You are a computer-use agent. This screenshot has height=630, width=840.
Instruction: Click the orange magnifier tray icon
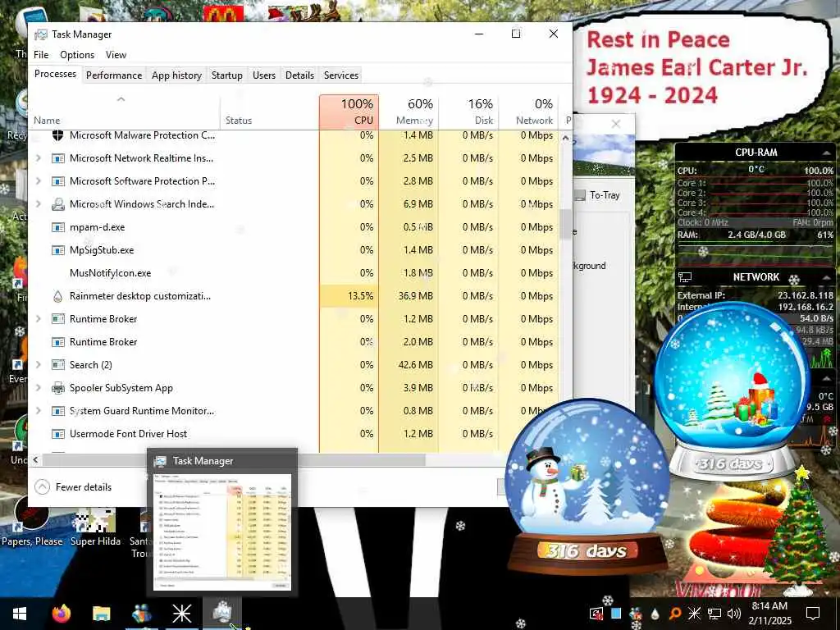coord(675,614)
